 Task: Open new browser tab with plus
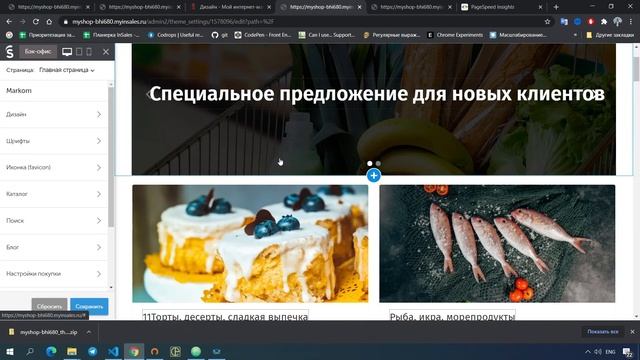pos(556,7)
